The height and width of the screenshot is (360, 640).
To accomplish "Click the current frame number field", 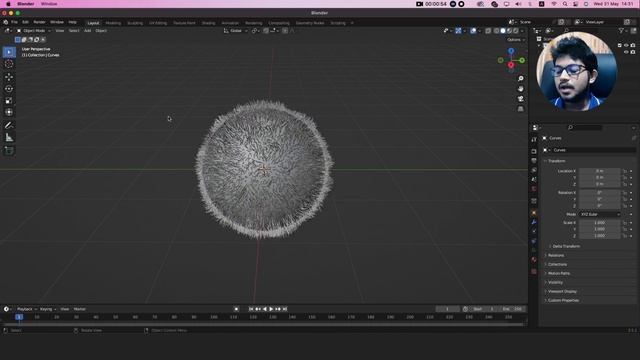I will point(448,309).
